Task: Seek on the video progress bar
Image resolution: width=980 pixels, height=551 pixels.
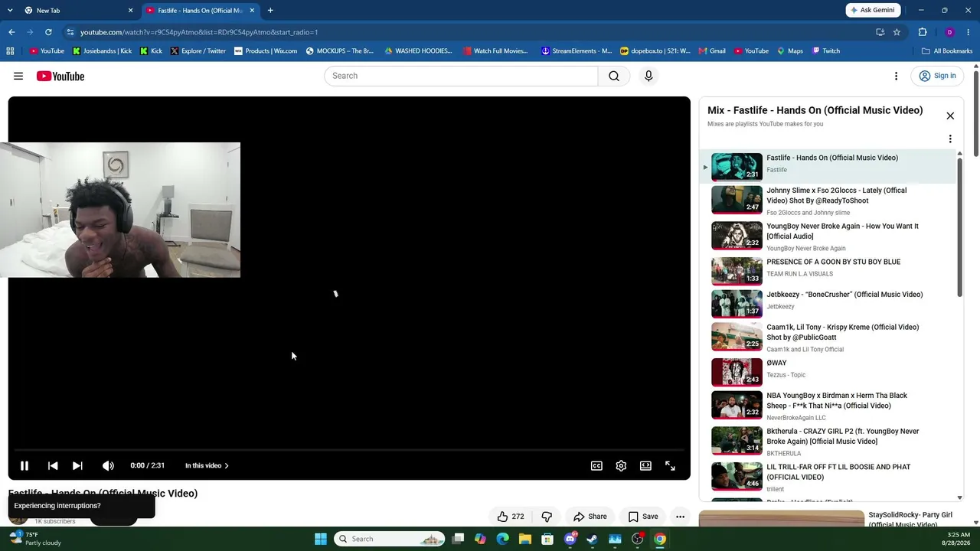Action: point(349,450)
